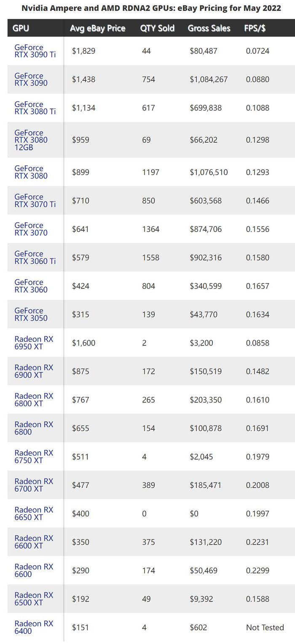Viewport: 295px width, 644px height.
Task: Open the Radeon RX 6950 XT link
Action: 34,343
